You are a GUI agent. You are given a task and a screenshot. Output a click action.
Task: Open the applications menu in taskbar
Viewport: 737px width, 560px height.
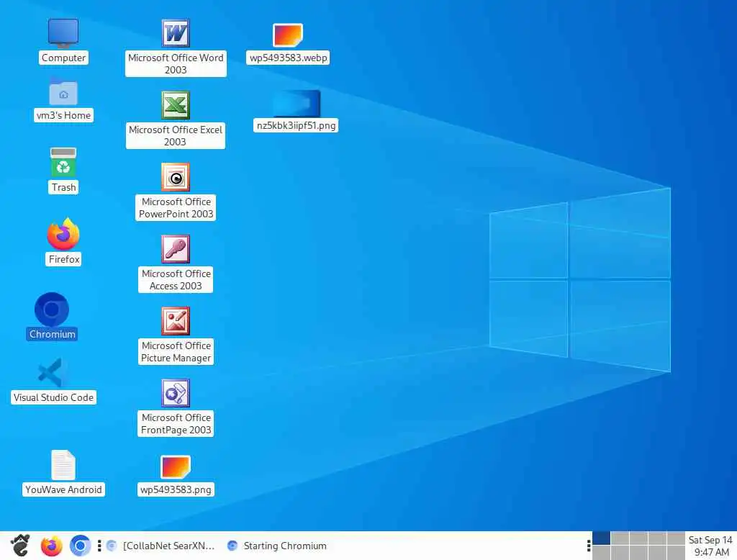coord(19,546)
